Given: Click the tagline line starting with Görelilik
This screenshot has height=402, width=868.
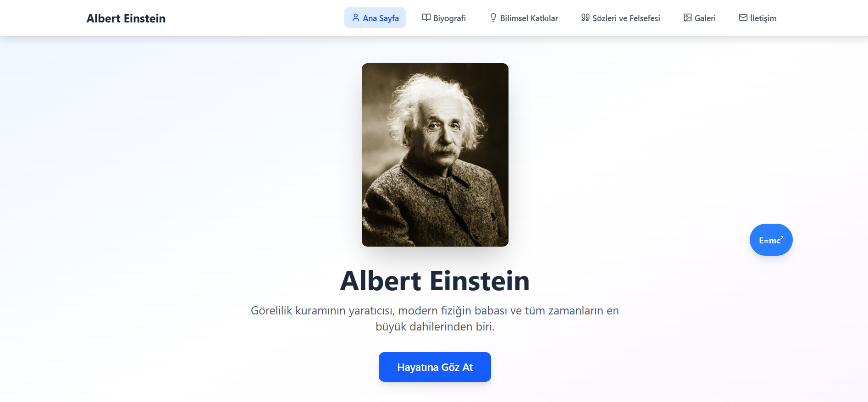Looking at the screenshot, I should tap(435, 310).
